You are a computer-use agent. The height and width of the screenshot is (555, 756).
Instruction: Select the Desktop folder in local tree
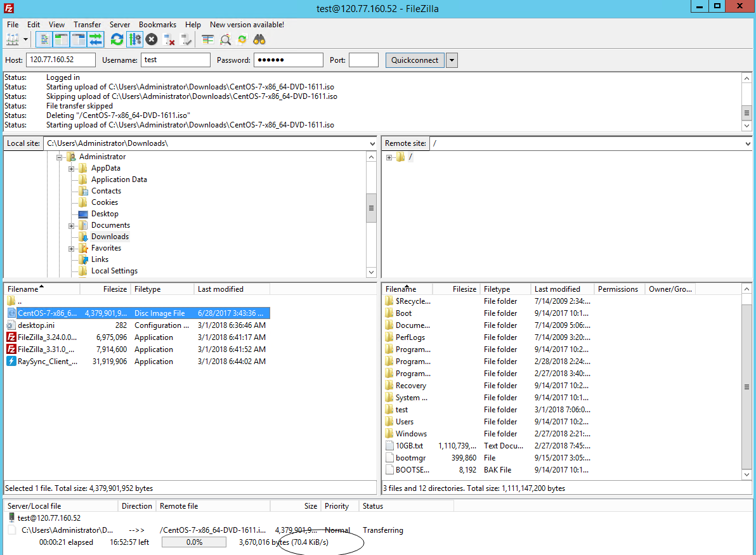[x=105, y=214]
